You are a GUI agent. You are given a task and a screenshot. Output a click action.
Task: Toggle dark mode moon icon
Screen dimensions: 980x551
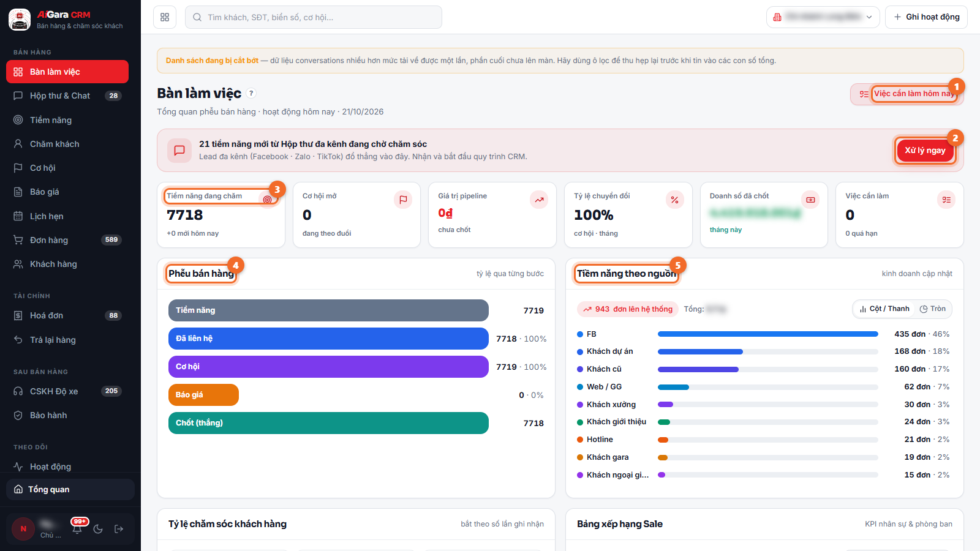[x=98, y=529]
